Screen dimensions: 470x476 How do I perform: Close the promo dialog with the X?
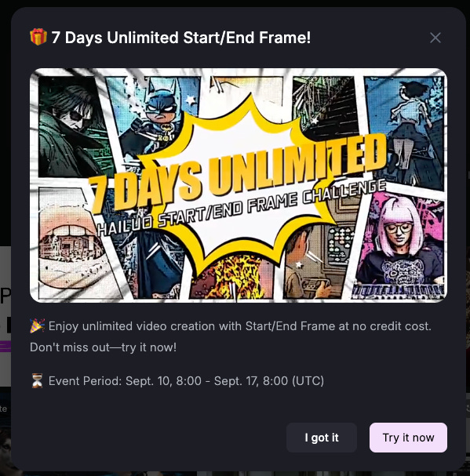tap(435, 38)
